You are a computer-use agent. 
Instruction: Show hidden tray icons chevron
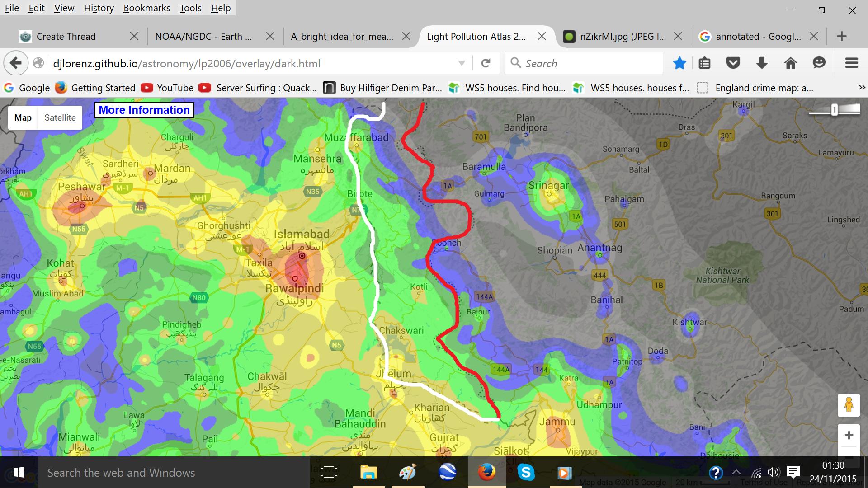pos(736,473)
